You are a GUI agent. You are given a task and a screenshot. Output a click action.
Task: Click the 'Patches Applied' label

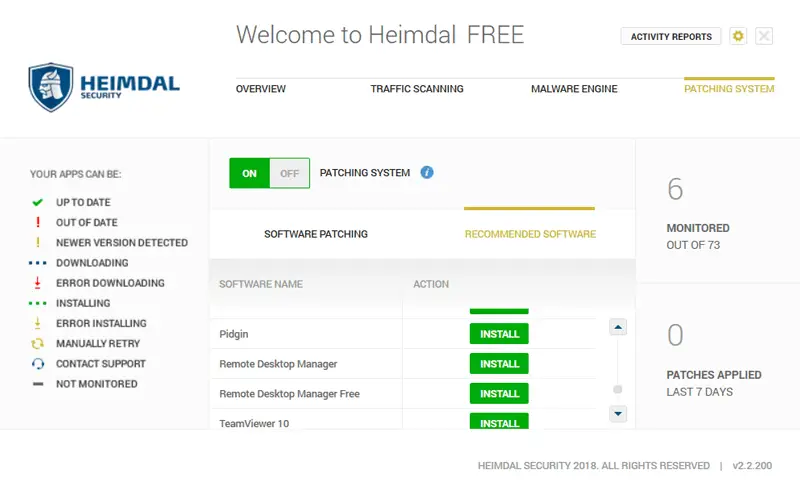click(x=714, y=375)
